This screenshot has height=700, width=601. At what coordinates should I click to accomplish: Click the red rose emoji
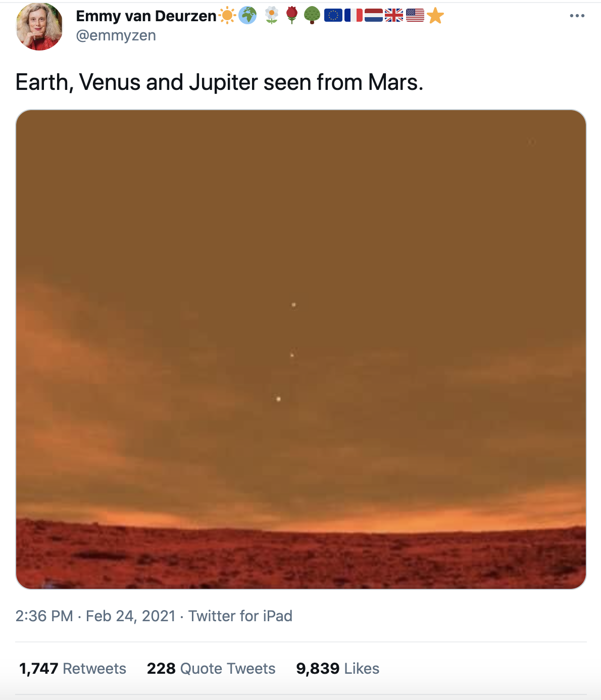coord(292,16)
